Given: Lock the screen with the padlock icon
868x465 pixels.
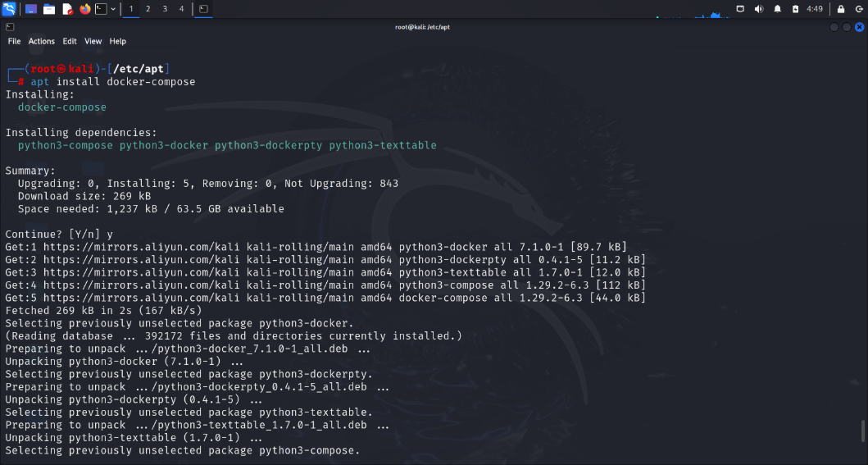Looking at the screenshot, I should coord(841,9).
